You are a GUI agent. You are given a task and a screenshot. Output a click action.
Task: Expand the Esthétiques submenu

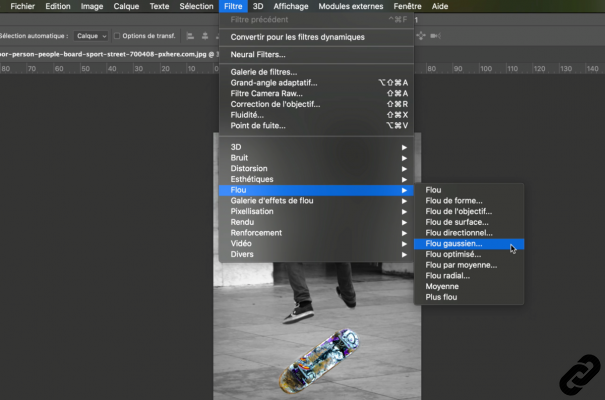(316, 179)
